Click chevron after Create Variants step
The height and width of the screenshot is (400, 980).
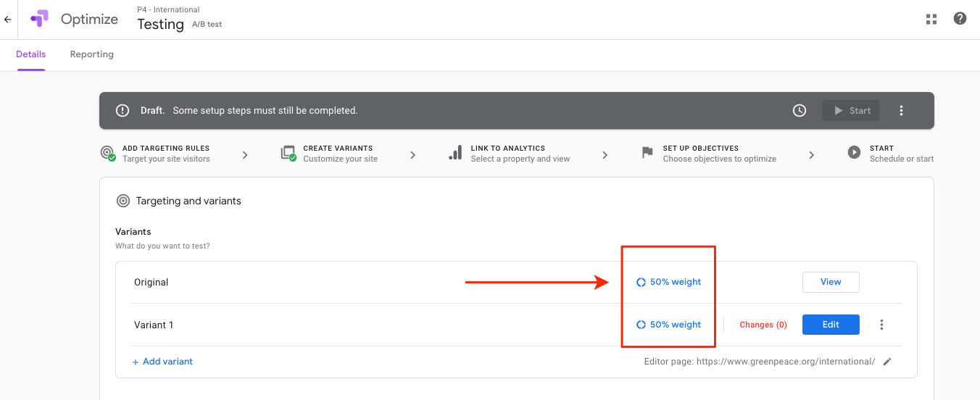point(412,155)
